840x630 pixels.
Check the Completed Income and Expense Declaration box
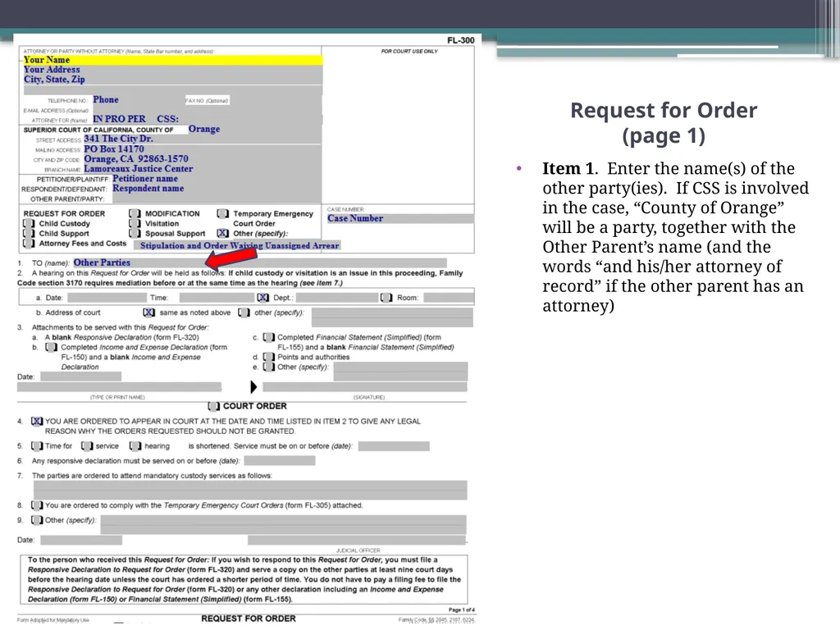click(x=52, y=347)
